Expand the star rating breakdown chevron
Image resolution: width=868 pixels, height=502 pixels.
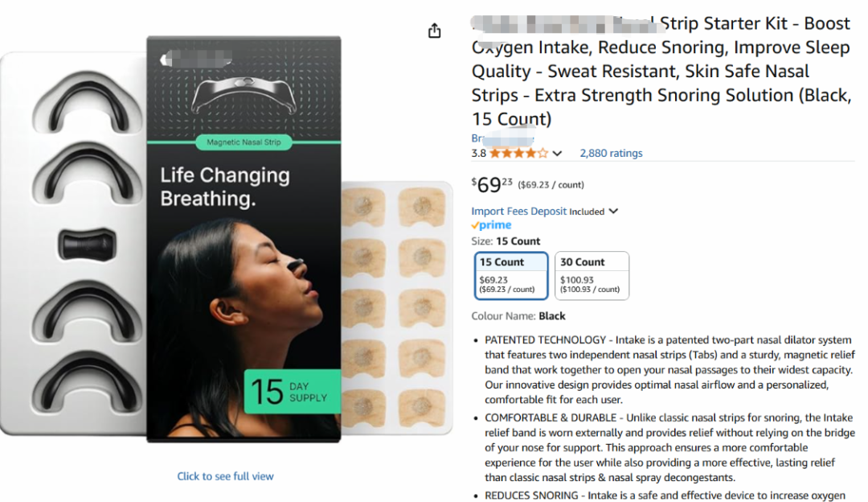coord(558,153)
